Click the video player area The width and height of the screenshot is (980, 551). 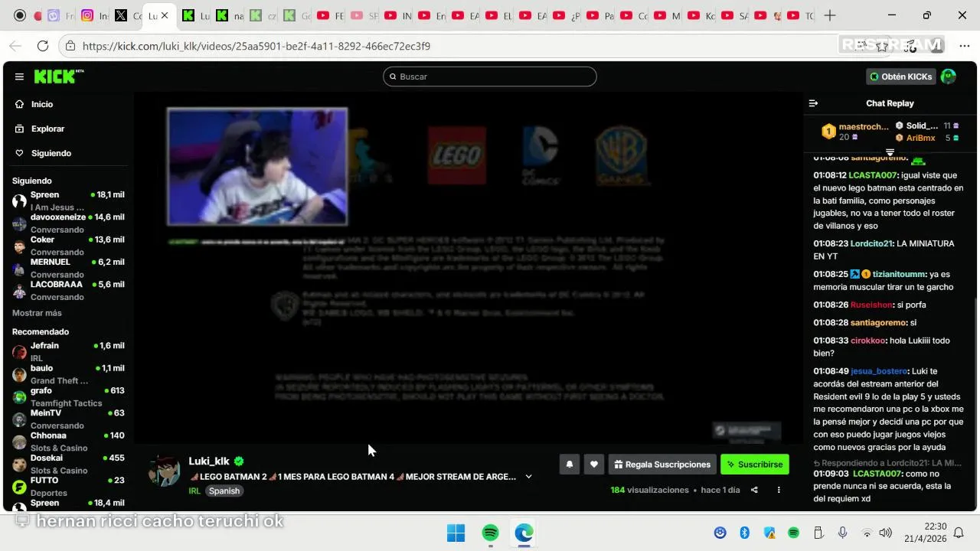pos(467,268)
